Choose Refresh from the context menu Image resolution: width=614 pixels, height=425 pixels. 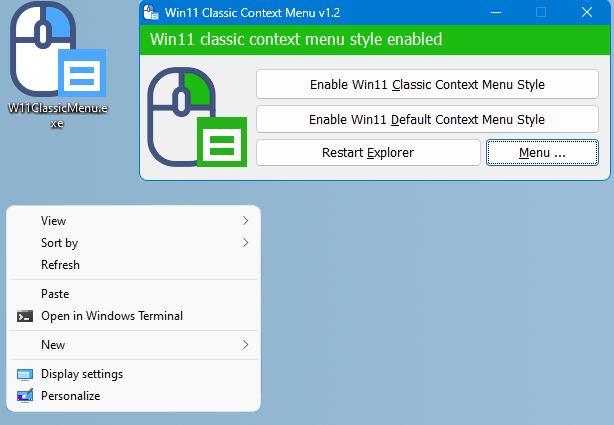(x=134, y=265)
